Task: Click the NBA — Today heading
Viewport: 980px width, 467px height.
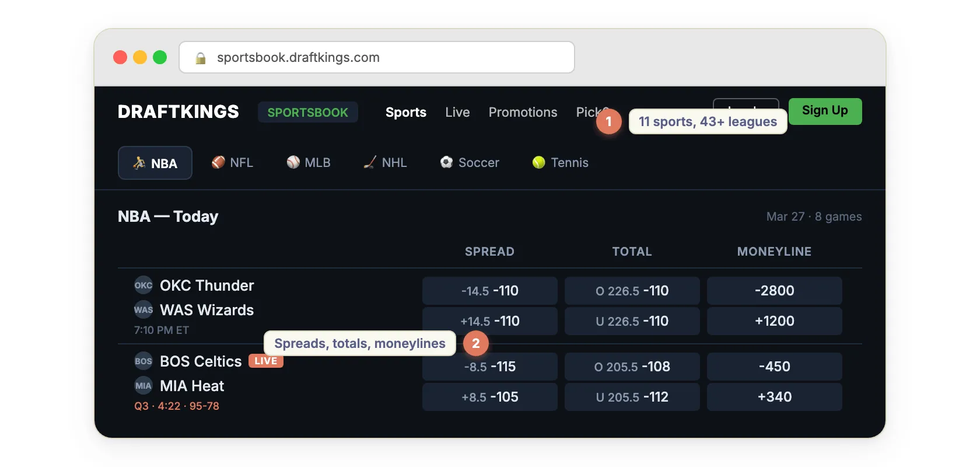Action: [168, 217]
